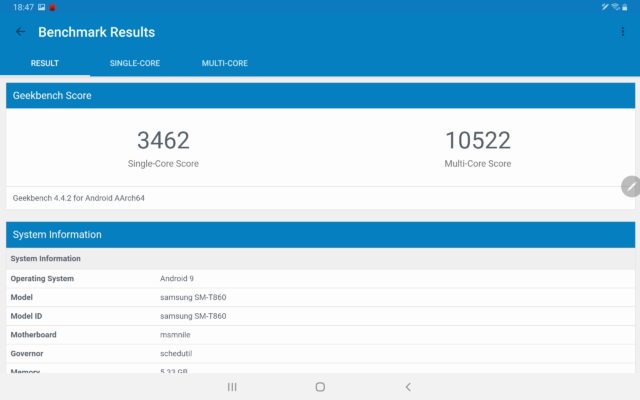Tap the Android 9 value
This screenshot has width=640, height=400.
point(177,278)
